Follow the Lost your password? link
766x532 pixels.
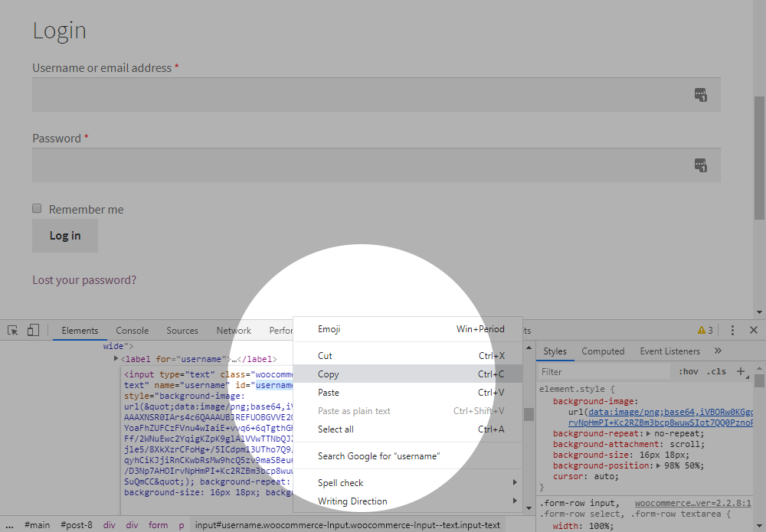pyautogui.click(x=84, y=279)
